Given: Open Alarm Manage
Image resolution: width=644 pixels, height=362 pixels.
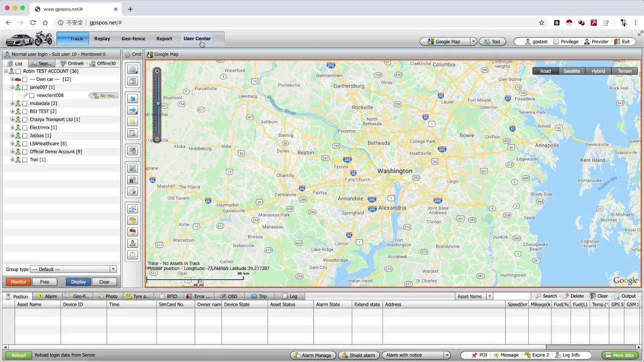Looking at the screenshot, I should click(313, 355).
